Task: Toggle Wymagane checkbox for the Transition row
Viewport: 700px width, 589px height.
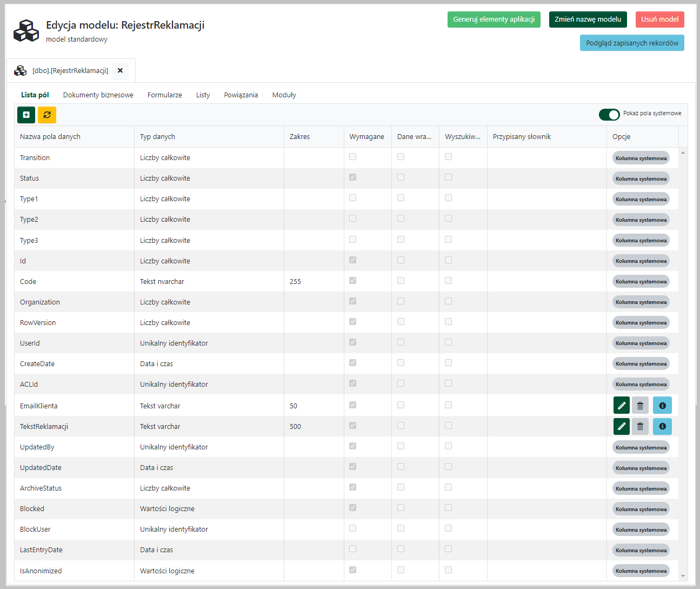Action: pos(353,157)
